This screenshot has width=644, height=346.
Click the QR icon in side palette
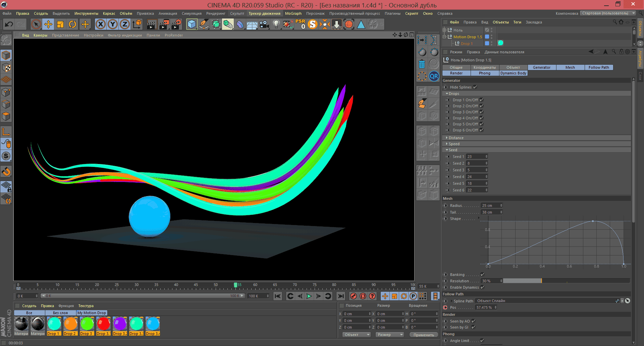(434, 76)
